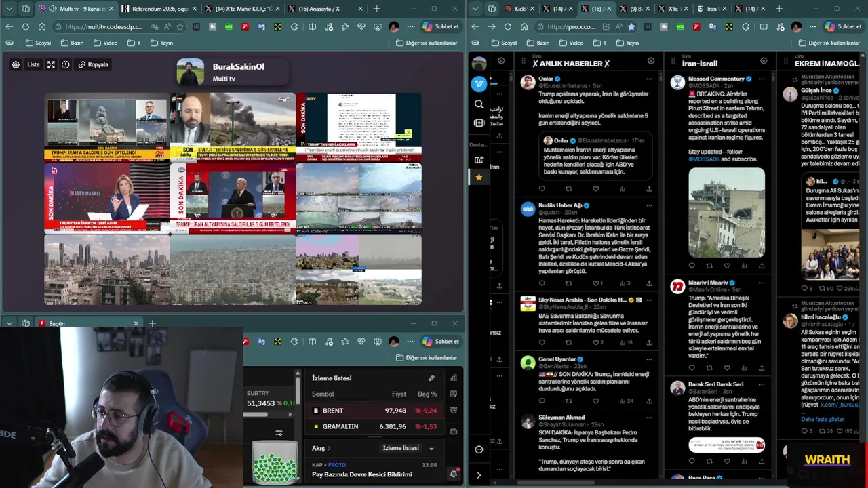Click the bottom-left city skyline camera tile
The height and width of the screenshot is (488, 868).
[x=107, y=269]
